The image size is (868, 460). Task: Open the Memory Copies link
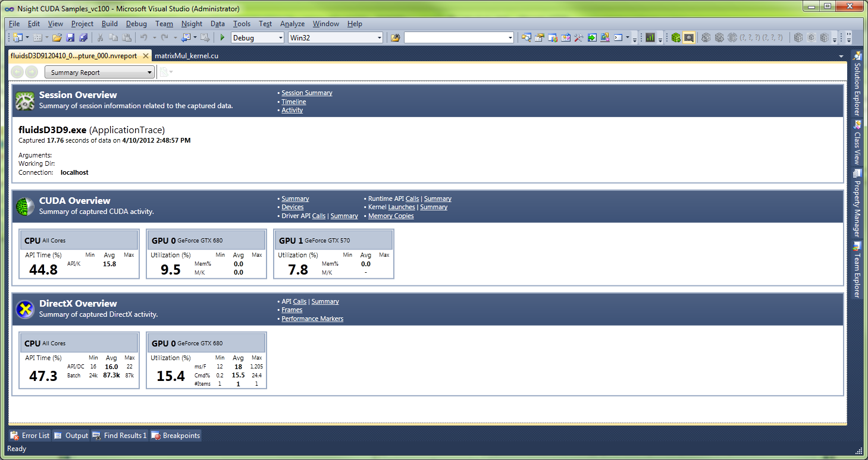coord(391,215)
